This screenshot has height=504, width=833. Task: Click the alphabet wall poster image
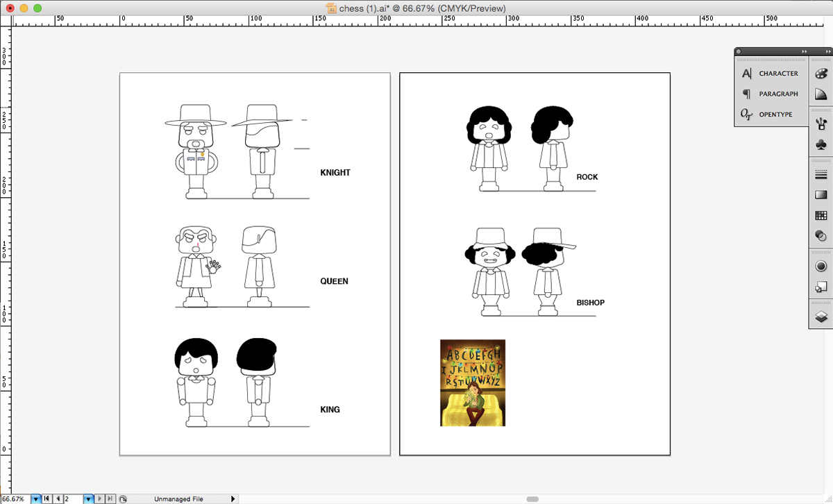coord(473,383)
